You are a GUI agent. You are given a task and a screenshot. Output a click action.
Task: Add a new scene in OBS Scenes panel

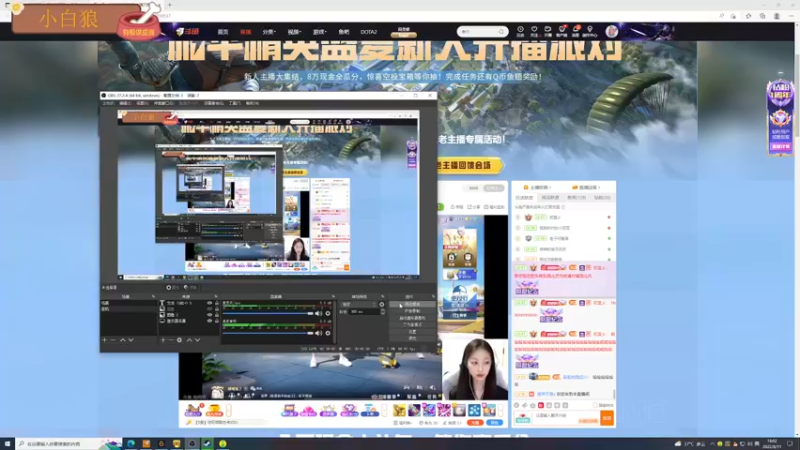coord(105,340)
